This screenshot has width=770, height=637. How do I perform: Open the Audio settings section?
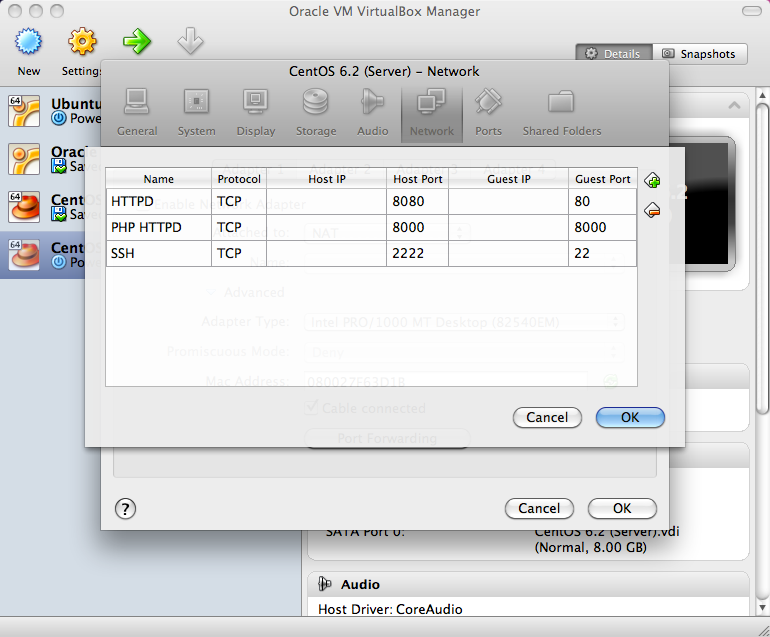tap(373, 113)
